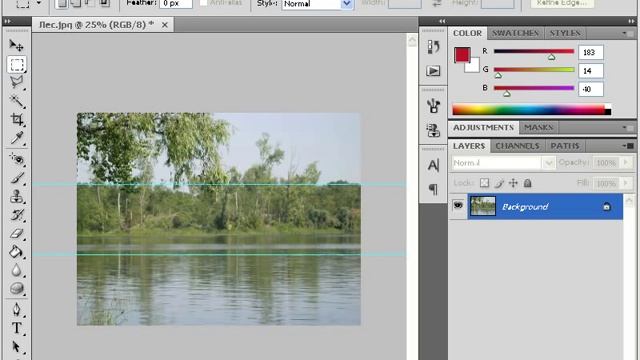Open the collapsed History panel icon
The image size is (640, 360).
pyautogui.click(x=433, y=47)
